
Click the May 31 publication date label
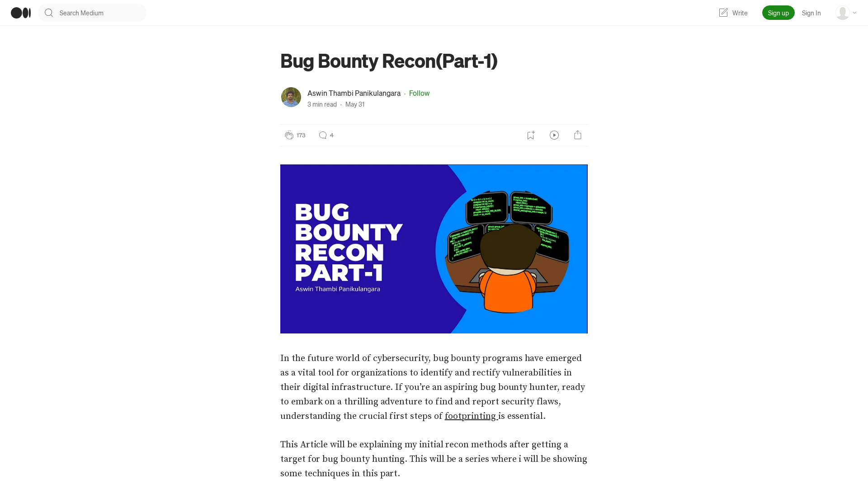[x=355, y=104]
